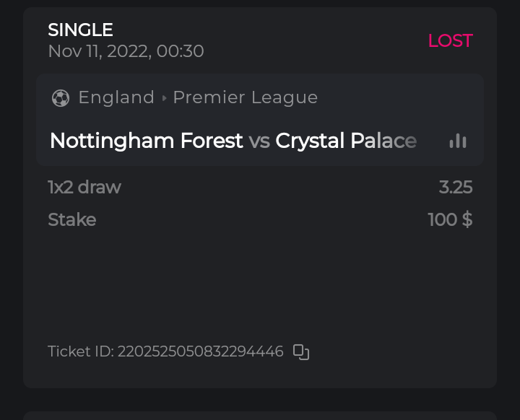
Task: Open the Premier League link
Action: tap(245, 97)
